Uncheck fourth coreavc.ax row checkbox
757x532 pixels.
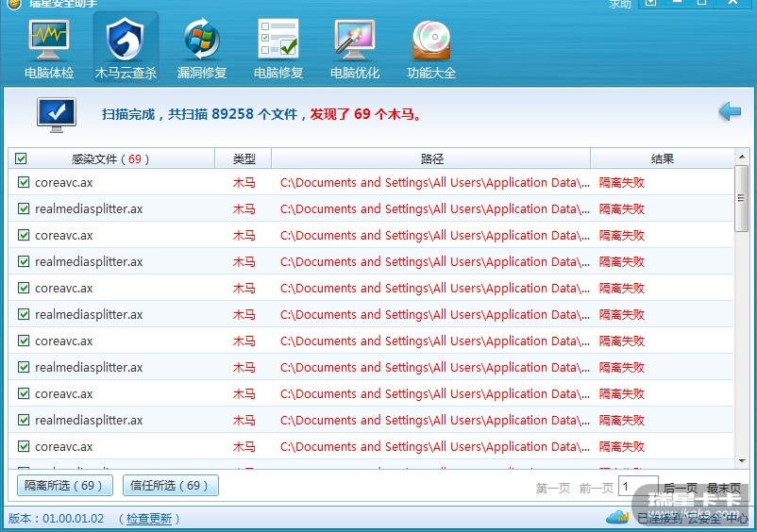click(24, 341)
